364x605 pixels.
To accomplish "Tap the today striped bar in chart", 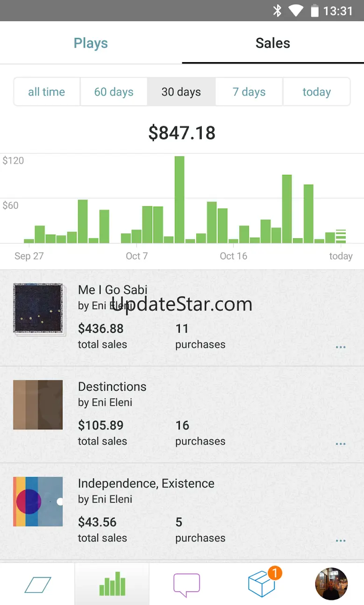I will pyautogui.click(x=341, y=236).
